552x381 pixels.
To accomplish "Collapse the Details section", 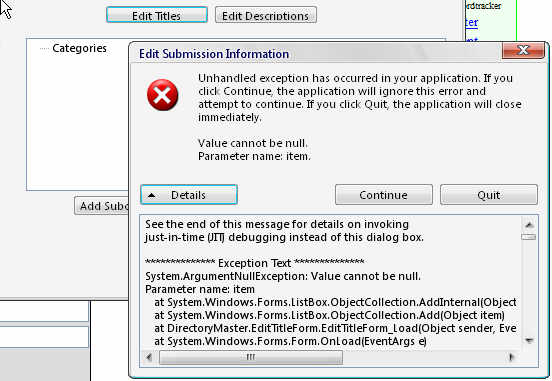I will coord(189,195).
